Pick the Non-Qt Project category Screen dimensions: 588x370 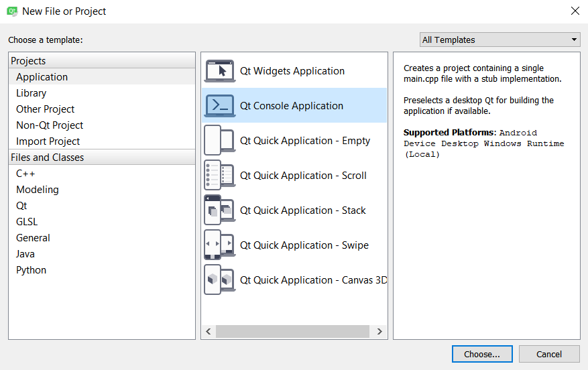[x=50, y=125]
